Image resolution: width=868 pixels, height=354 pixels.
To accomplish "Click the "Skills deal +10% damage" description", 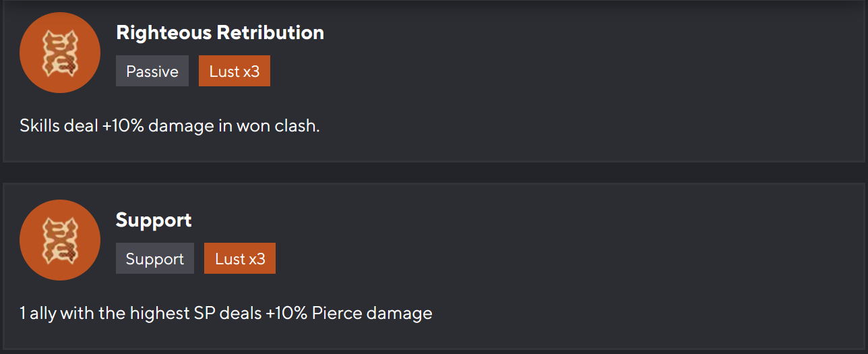I will click(x=169, y=126).
